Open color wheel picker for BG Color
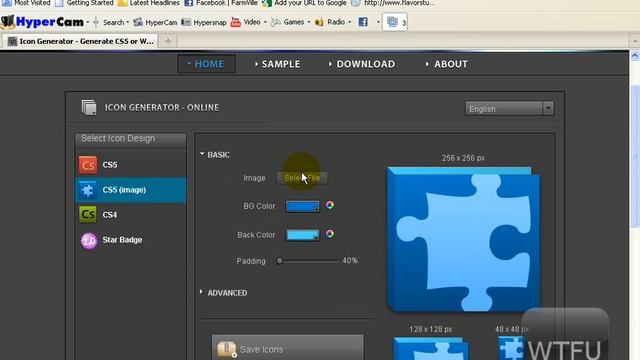The image size is (640, 360). (x=330, y=205)
